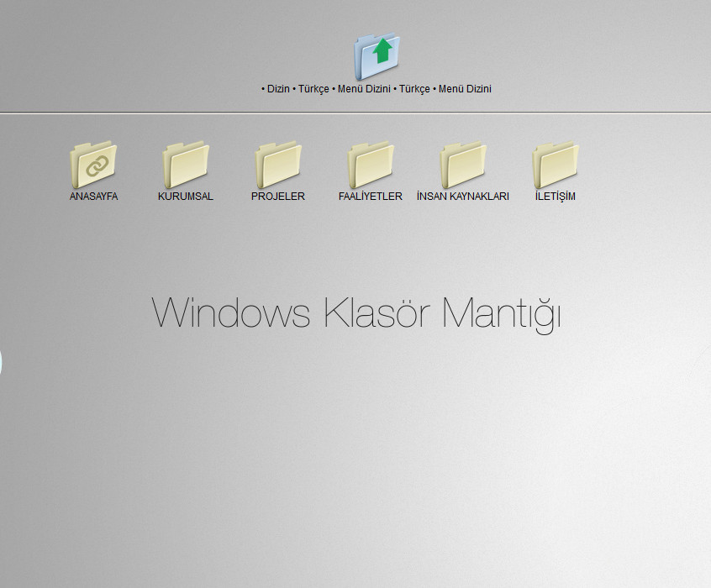This screenshot has height=588, width=711.
Task: Click the Dizin breadcrumb link
Action: coord(278,89)
